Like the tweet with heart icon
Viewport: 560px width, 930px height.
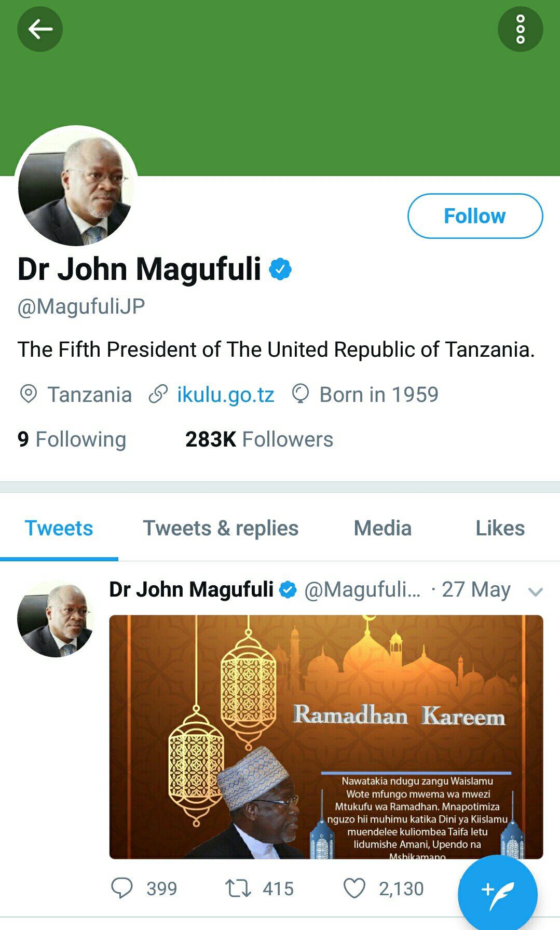point(354,888)
